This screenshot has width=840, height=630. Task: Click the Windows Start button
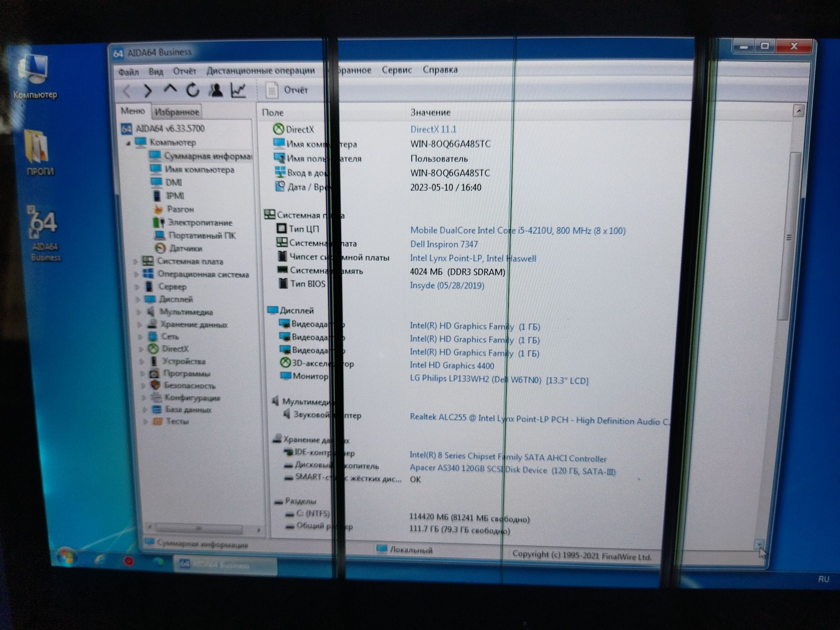pos(66,556)
